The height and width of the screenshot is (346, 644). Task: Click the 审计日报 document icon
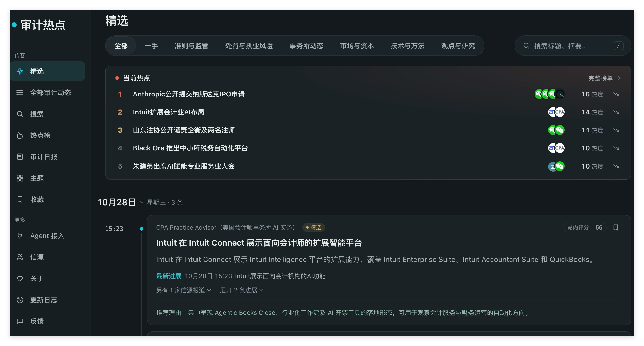[x=20, y=157]
